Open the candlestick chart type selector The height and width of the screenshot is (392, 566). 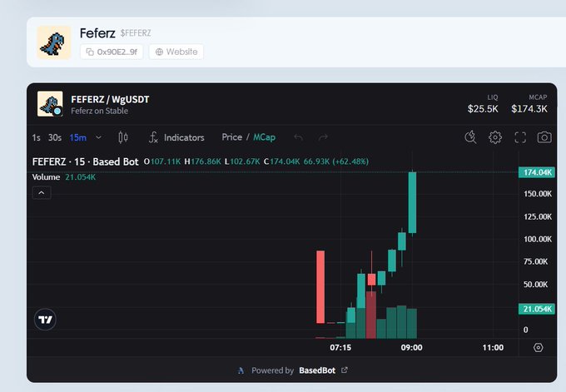pyautogui.click(x=123, y=137)
